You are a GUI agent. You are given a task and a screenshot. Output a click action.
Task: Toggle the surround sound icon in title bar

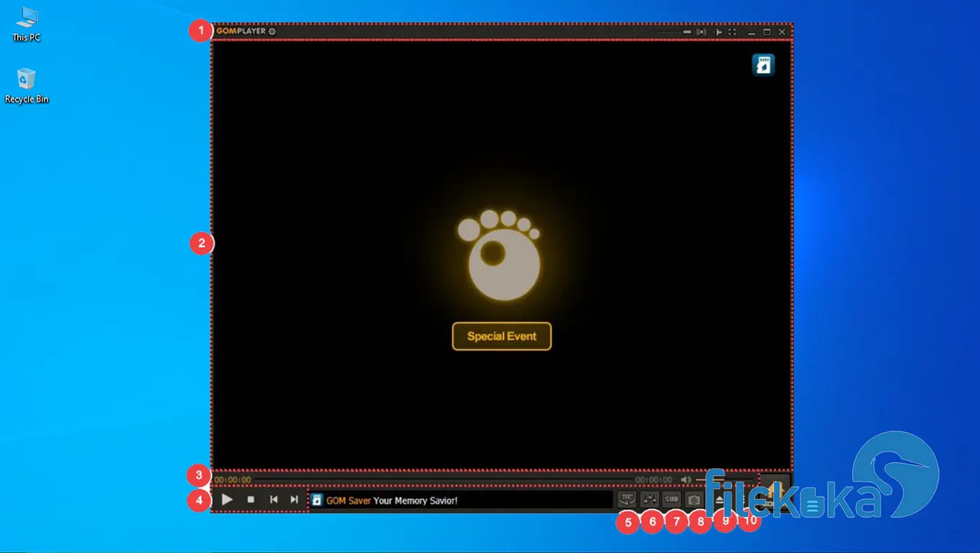[701, 32]
